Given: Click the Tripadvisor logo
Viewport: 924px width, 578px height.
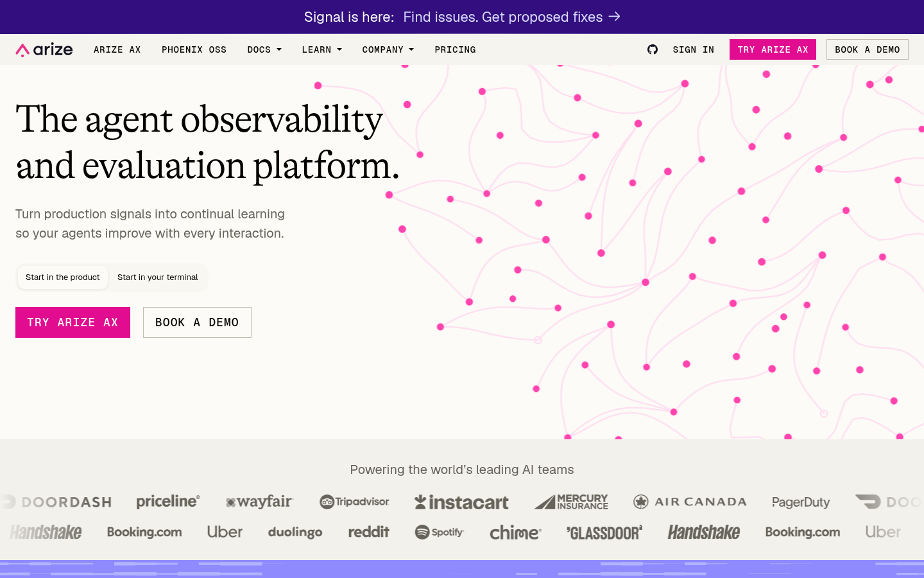Looking at the screenshot, I should [x=354, y=502].
